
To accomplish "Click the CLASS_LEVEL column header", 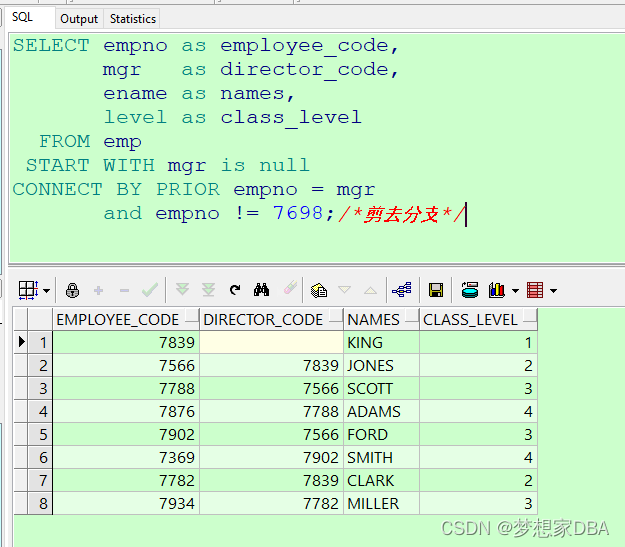I will point(478,319).
